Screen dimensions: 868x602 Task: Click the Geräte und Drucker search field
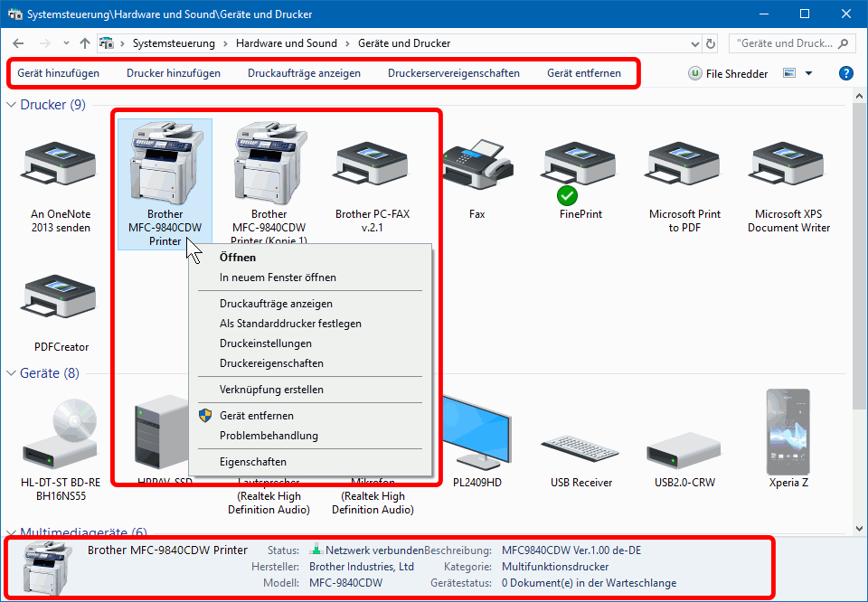click(x=785, y=43)
